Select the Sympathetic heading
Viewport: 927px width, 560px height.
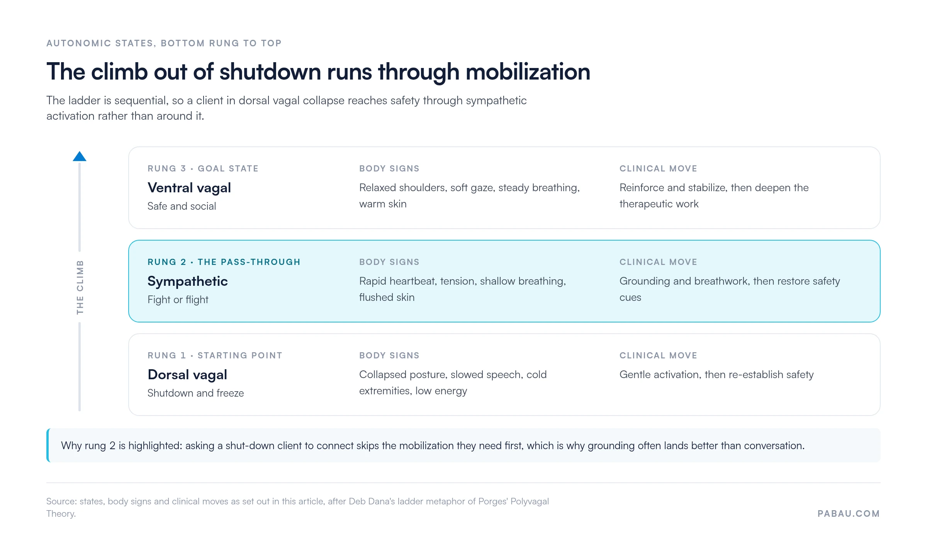click(x=188, y=281)
